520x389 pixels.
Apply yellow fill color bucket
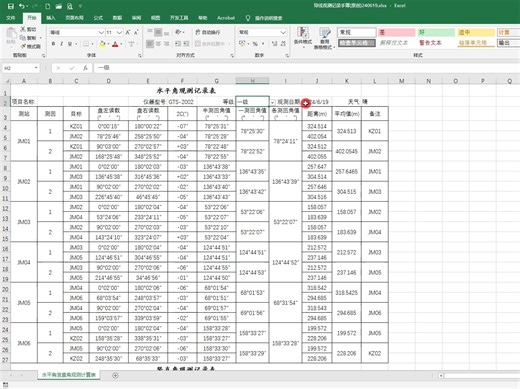point(102,44)
